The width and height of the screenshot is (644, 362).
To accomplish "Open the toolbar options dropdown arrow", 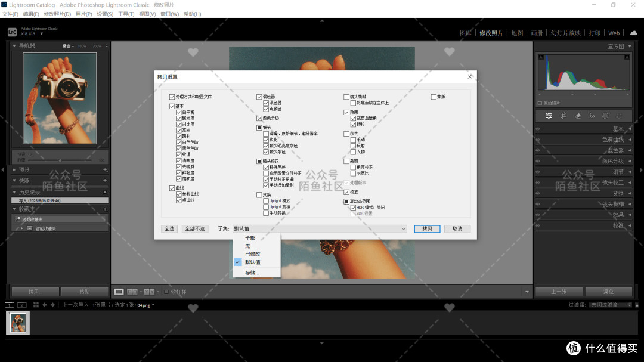I will (x=527, y=292).
